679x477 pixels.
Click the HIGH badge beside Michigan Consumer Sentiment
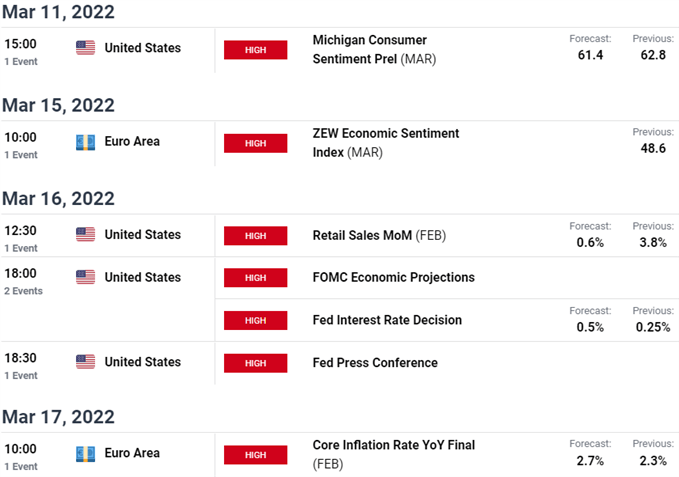(x=255, y=50)
